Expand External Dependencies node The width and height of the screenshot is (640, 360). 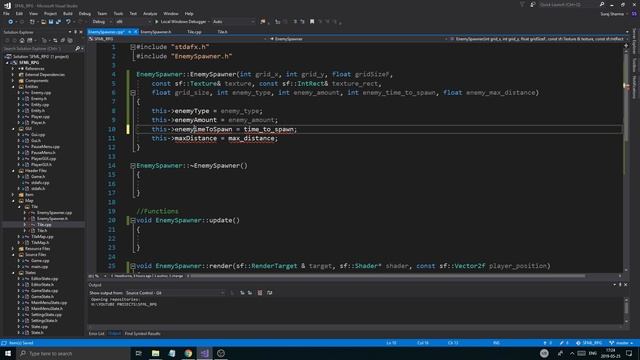(13, 75)
